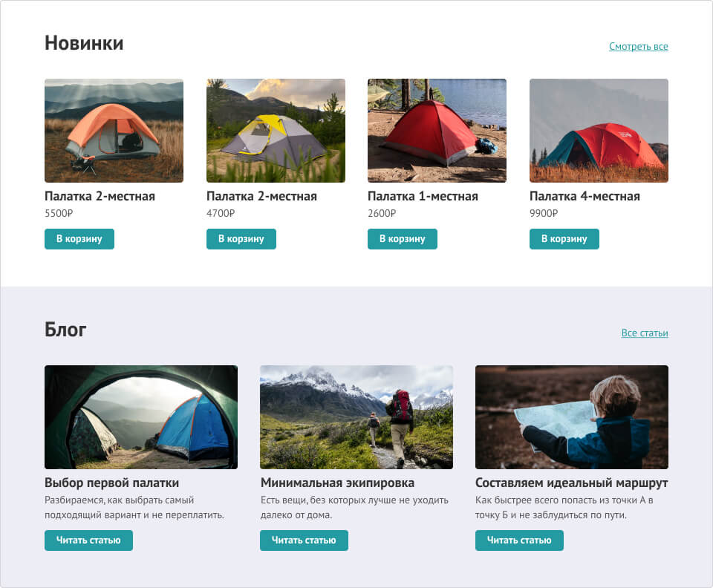
Task: Add the 4700₽ tent to cart
Action: point(241,239)
